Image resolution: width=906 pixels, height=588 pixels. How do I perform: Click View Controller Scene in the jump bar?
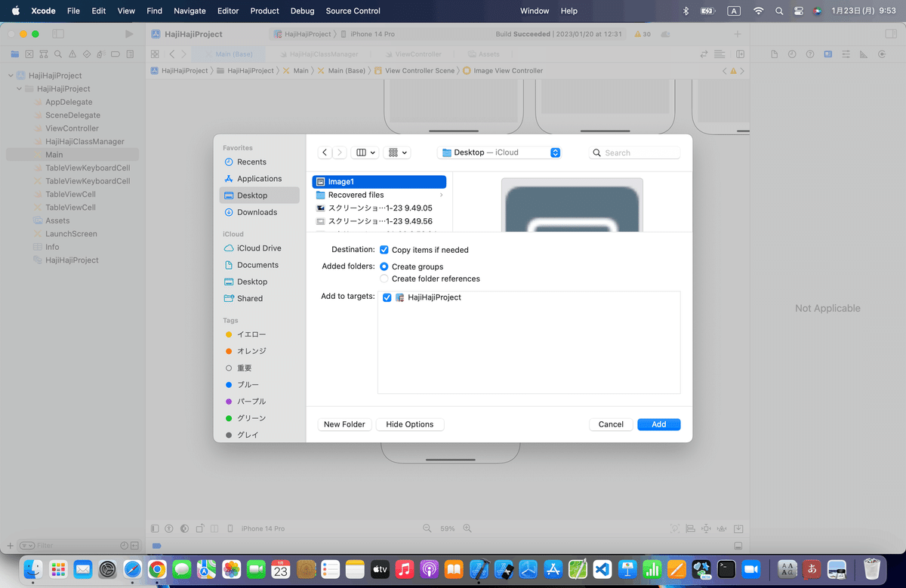pyautogui.click(x=415, y=70)
